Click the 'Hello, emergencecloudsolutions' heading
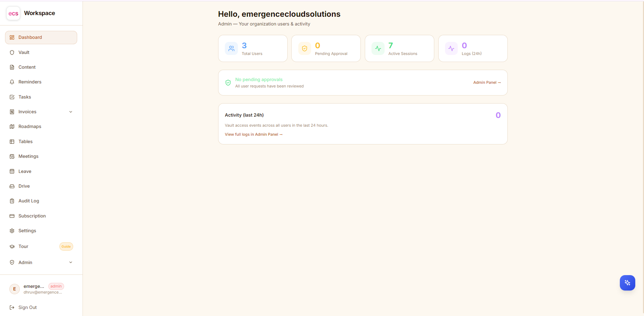The height and width of the screenshot is (316, 644). (279, 14)
